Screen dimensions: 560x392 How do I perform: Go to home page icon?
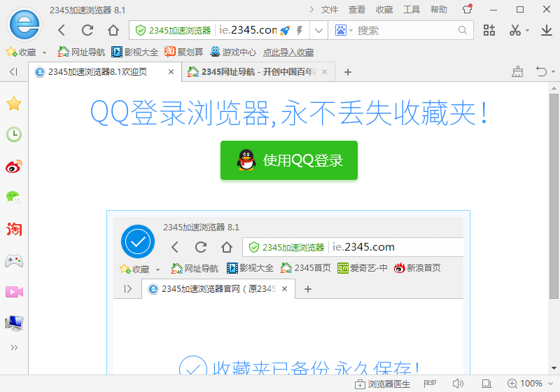click(113, 30)
